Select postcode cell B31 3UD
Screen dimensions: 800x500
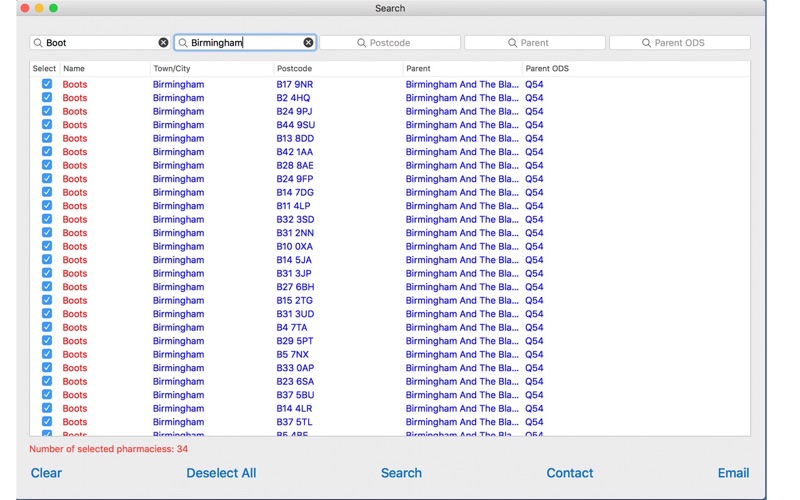click(295, 314)
